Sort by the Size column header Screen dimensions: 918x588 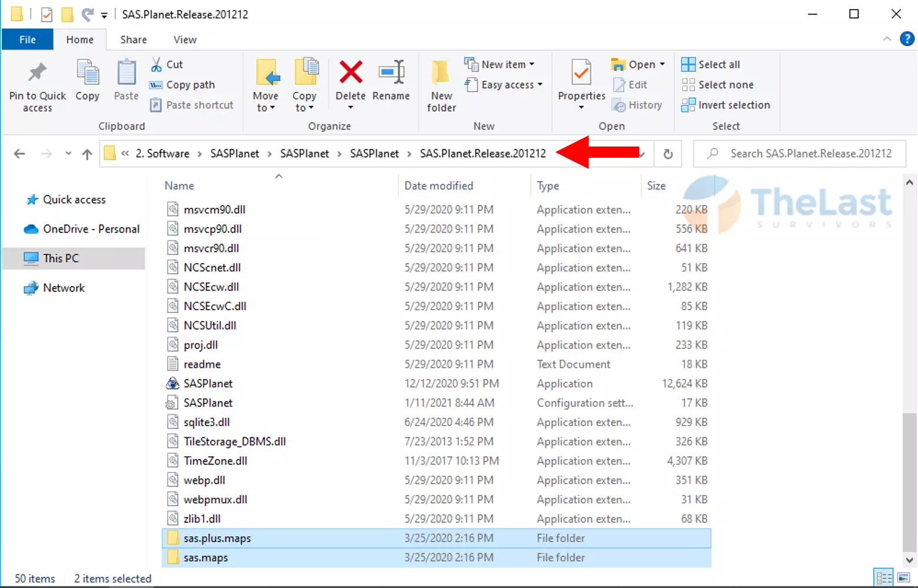[656, 186]
